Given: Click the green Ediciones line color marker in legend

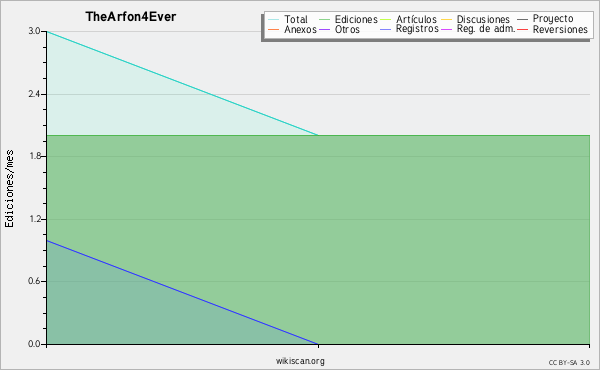Looking at the screenshot, I should pos(324,20).
